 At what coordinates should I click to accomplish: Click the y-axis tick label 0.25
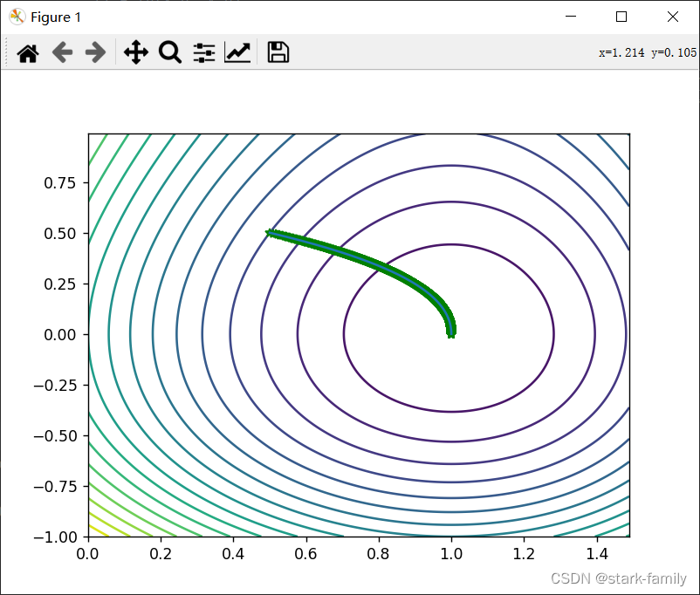coord(60,284)
